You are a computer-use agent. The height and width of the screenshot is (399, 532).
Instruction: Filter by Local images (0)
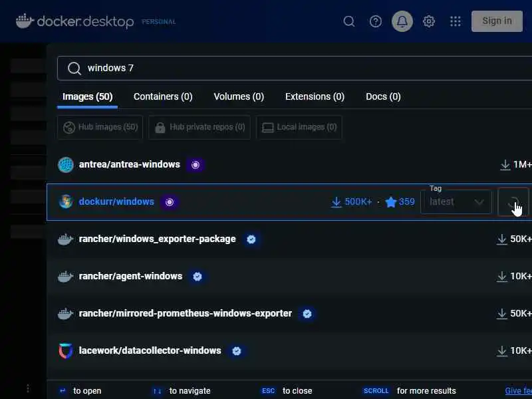coord(299,127)
